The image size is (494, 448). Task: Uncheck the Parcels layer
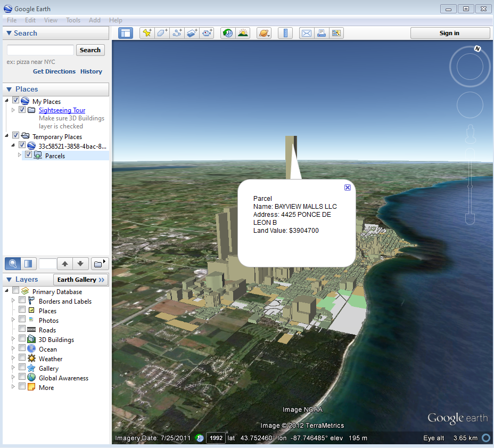28,155
